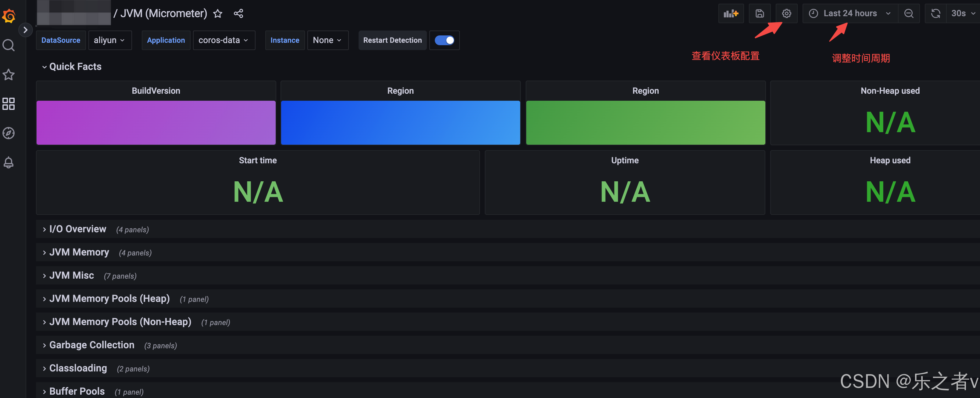The width and height of the screenshot is (980, 398).
Task: Share the dashboard via share icon
Action: click(x=238, y=14)
